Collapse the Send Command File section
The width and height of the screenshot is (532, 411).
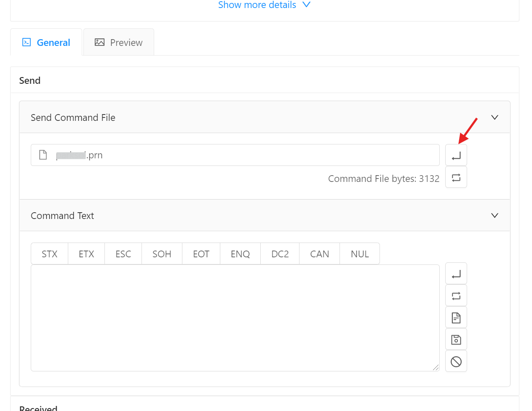click(495, 117)
